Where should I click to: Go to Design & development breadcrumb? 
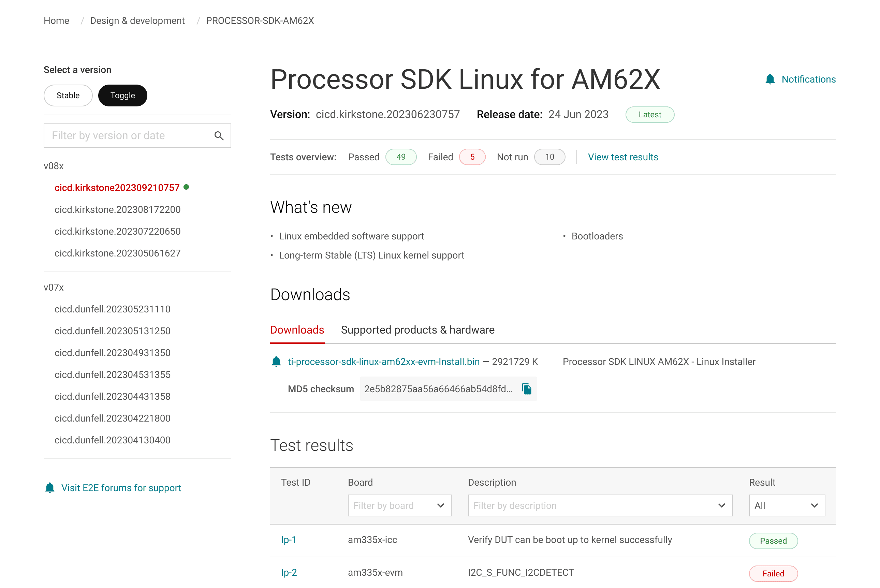(137, 20)
